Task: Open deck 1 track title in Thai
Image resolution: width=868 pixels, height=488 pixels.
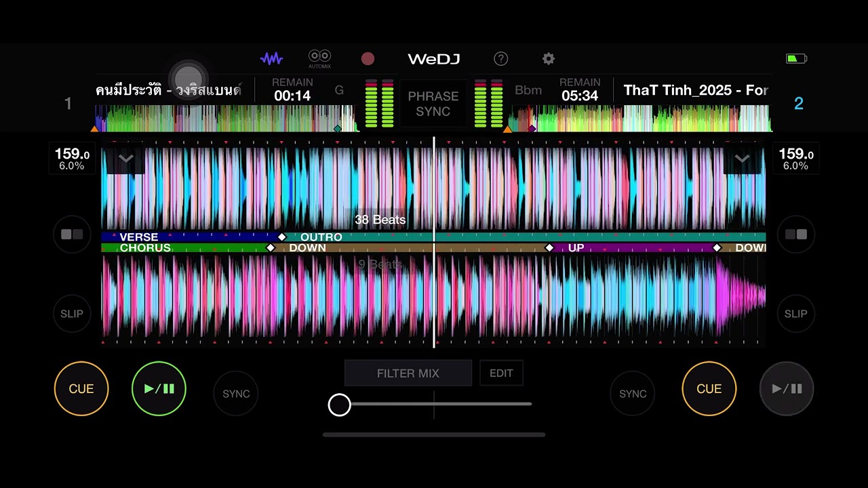Action: (169, 90)
